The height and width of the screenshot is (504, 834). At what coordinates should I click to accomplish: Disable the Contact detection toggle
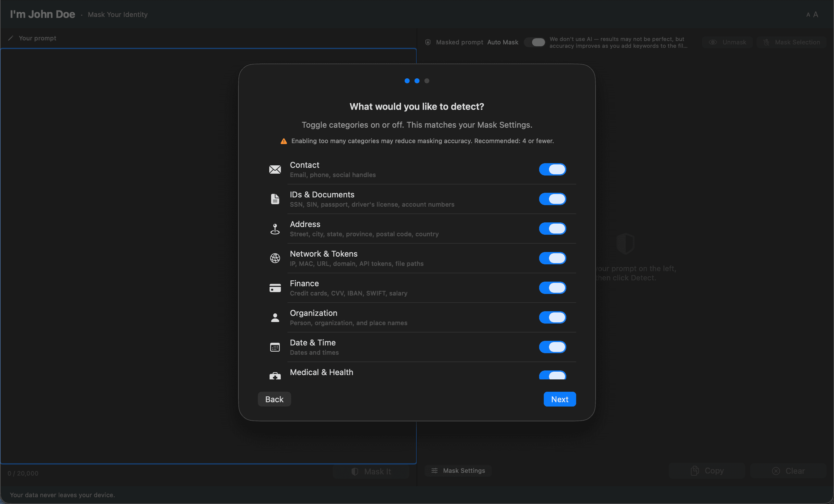tap(552, 169)
